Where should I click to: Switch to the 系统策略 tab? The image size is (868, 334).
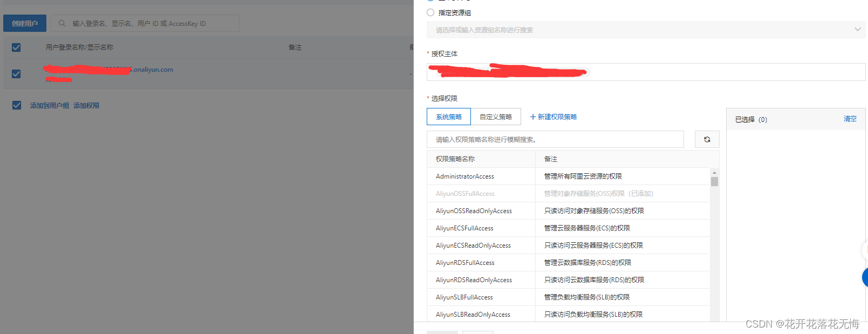point(449,117)
